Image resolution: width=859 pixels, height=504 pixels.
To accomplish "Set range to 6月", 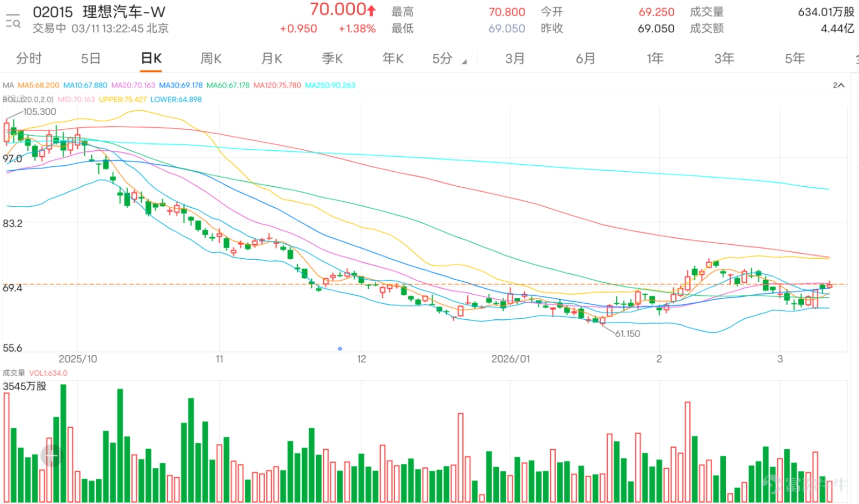I will click(585, 59).
